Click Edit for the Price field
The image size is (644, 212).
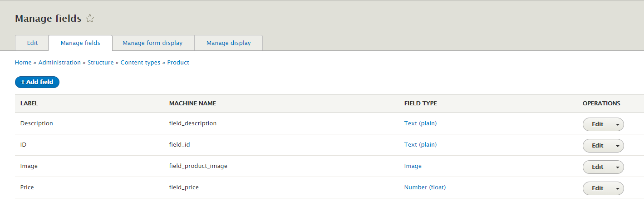597,188
